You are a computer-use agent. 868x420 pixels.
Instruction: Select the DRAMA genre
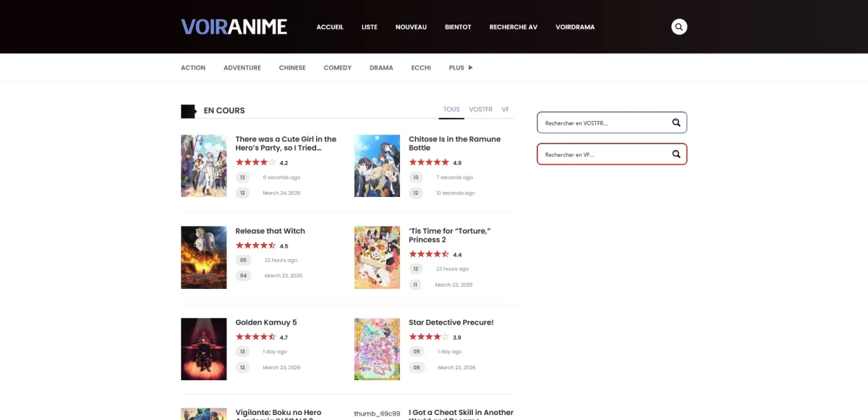[381, 67]
